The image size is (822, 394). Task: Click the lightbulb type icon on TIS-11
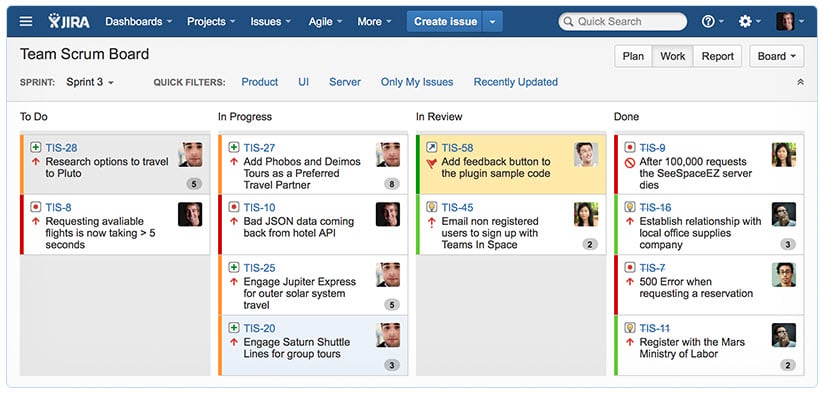[630, 328]
